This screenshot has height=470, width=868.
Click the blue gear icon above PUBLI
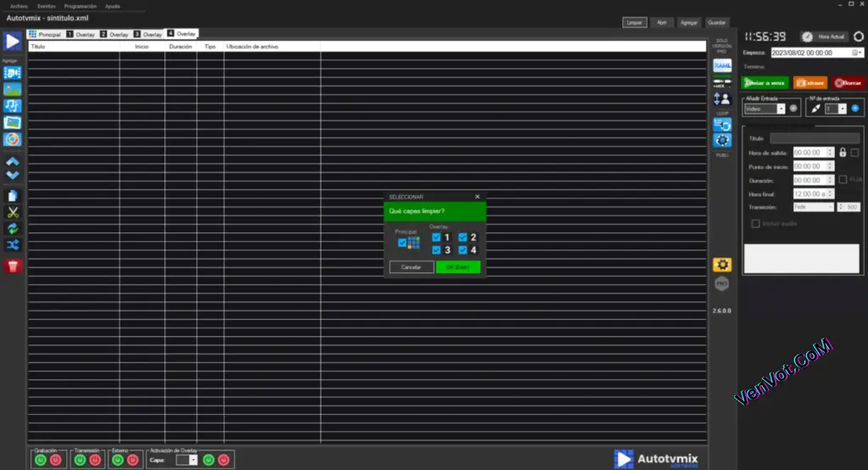coord(722,140)
